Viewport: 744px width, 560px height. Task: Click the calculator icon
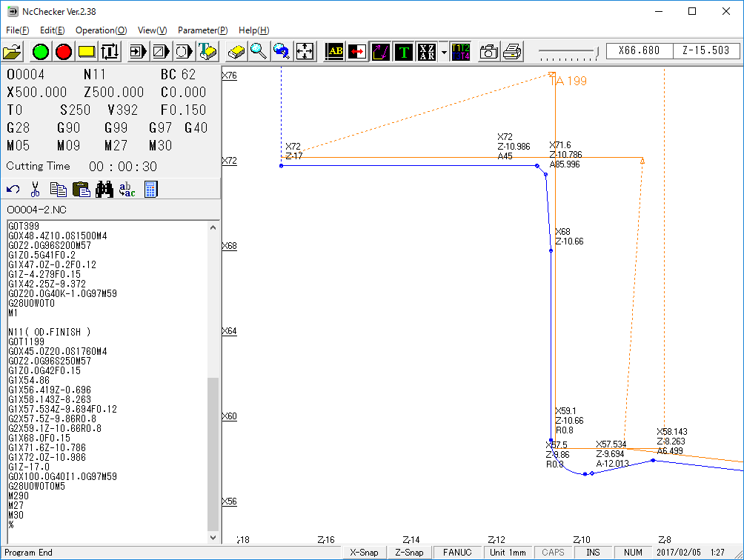coord(151,190)
